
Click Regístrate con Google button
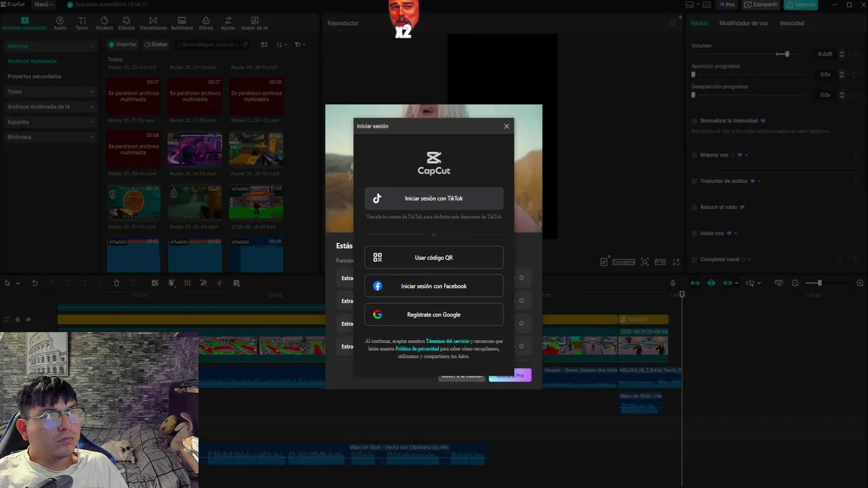[x=434, y=314]
